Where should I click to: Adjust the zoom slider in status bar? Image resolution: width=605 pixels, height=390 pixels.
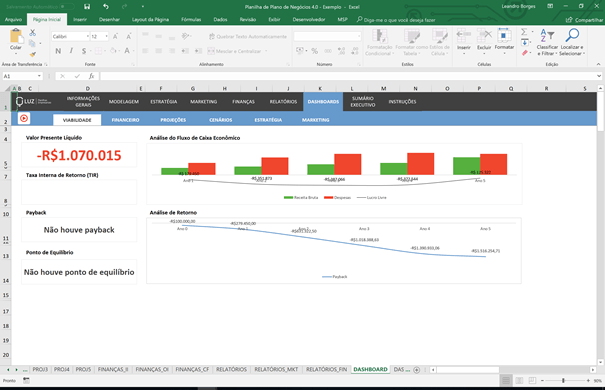coord(563,381)
